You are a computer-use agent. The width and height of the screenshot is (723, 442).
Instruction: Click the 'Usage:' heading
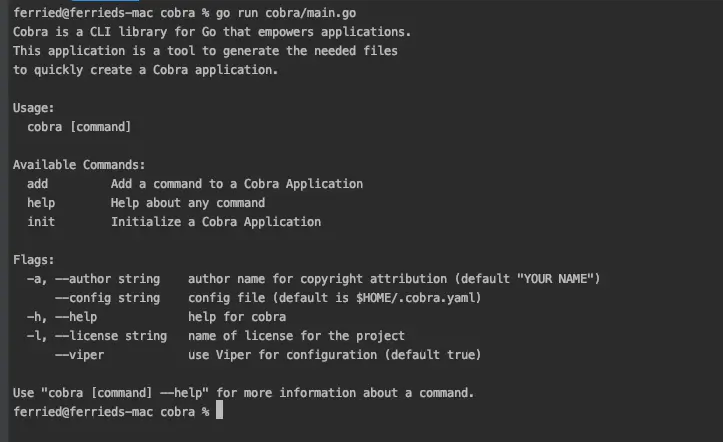(34, 108)
